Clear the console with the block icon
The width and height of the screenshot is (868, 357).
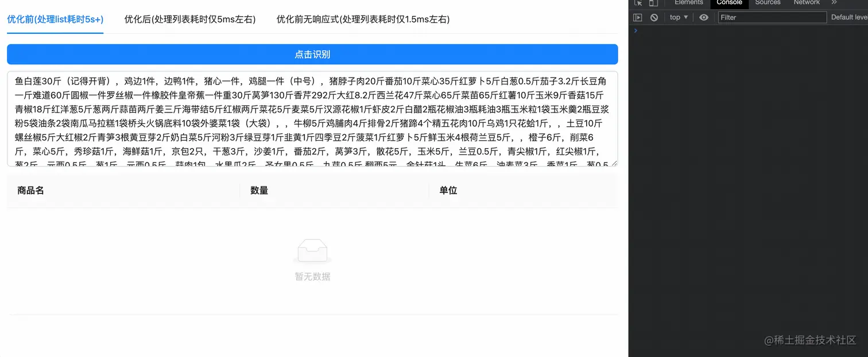pyautogui.click(x=654, y=17)
